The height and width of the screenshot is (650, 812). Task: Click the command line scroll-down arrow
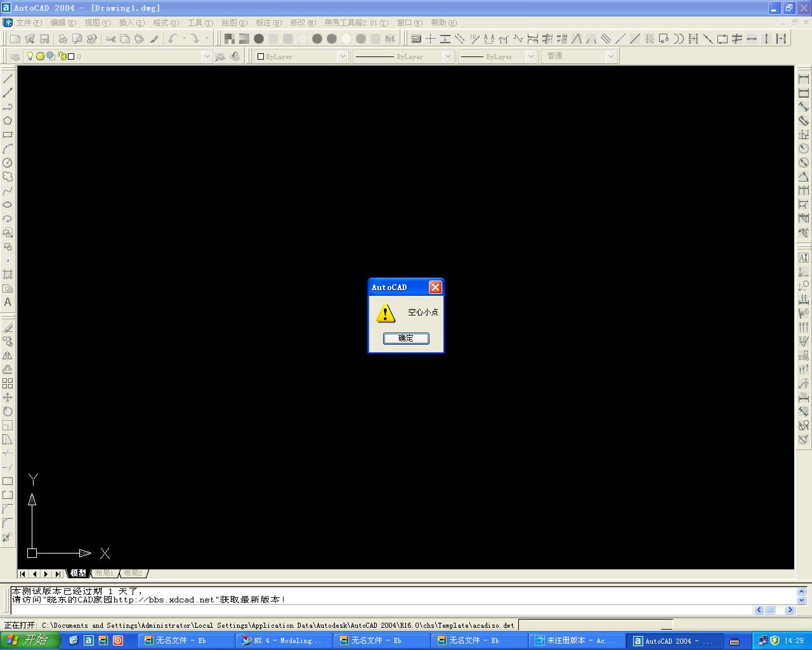801,600
